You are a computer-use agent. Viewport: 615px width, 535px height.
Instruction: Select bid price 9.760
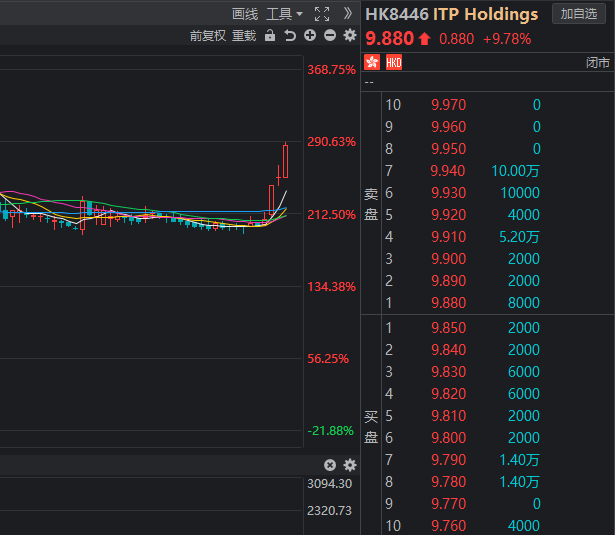(x=449, y=525)
